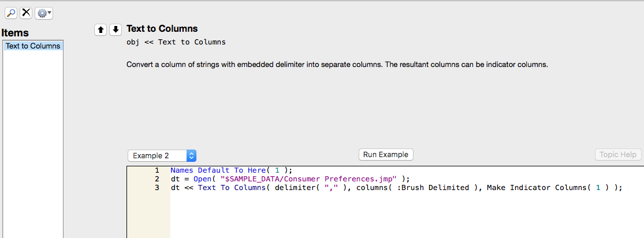Click the description paragraph about embedded delimiter

(337, 65)
